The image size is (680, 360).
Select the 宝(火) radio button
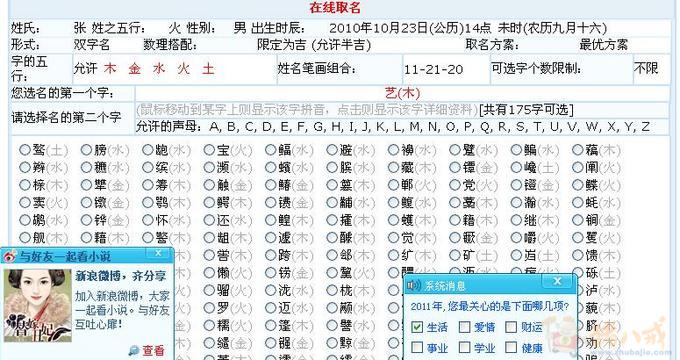pyautogui.click(x=210, y=150)
